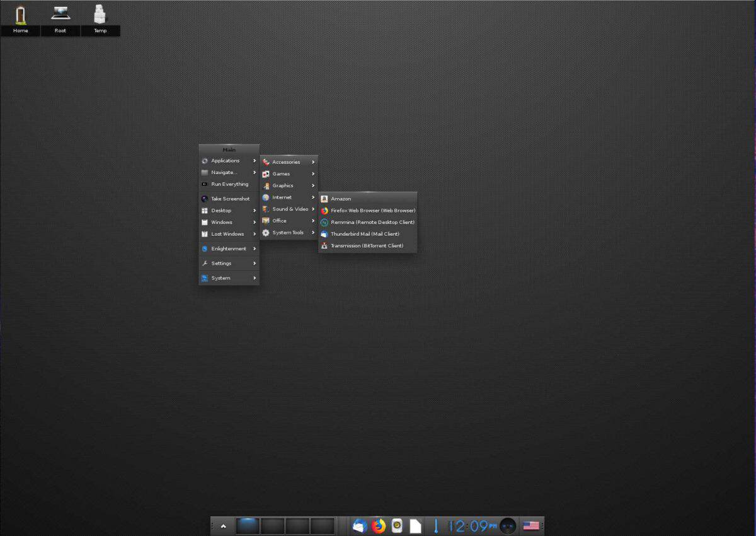Expand the Accessories submenu
Screen dimensions: 756x536
tap(285, 161)
